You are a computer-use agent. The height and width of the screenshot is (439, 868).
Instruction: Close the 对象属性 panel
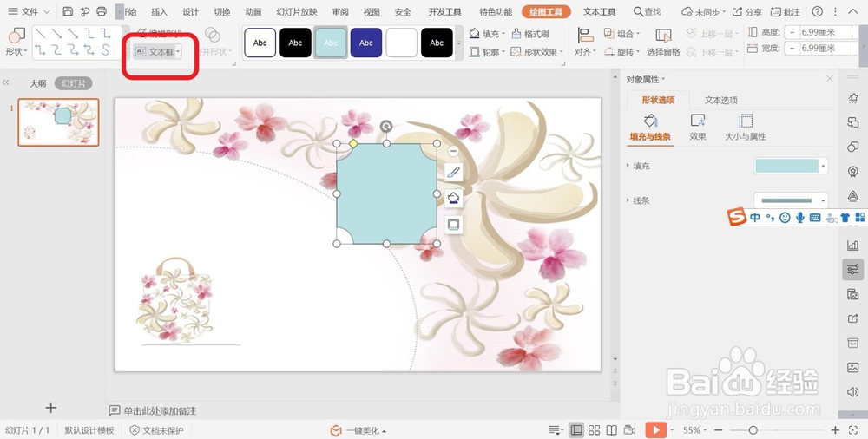pyautogui.click(x=829, y=79)
